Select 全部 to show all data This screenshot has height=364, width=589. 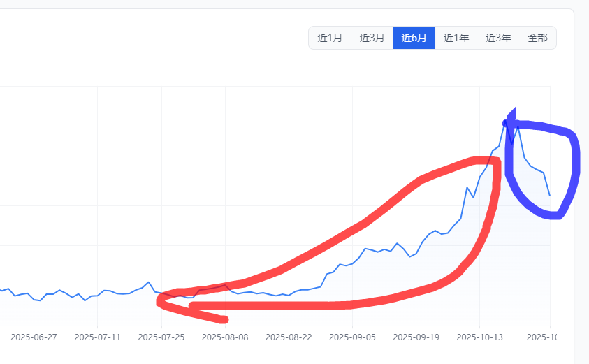click(x=537, y=38)
